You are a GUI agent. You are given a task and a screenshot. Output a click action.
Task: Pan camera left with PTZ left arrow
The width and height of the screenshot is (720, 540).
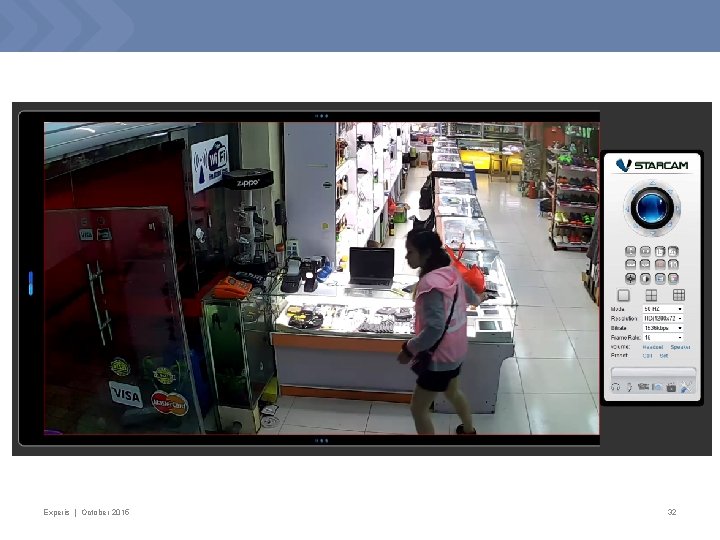coord(627,209)
